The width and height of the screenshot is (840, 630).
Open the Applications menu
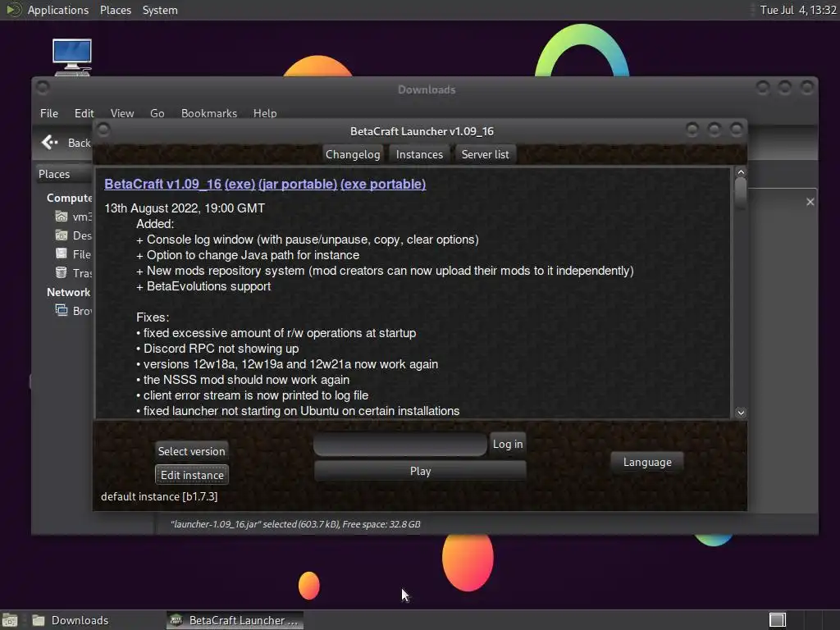pyautogui.click(x=58, y=10)
